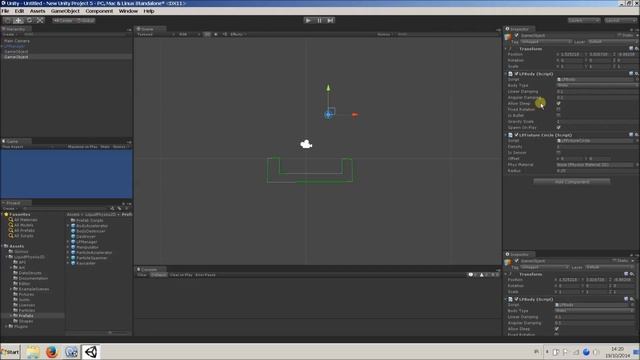Toggle the Center pivot mode button
Viewport: 640px width, 360px height.
[x=63, y=20]
